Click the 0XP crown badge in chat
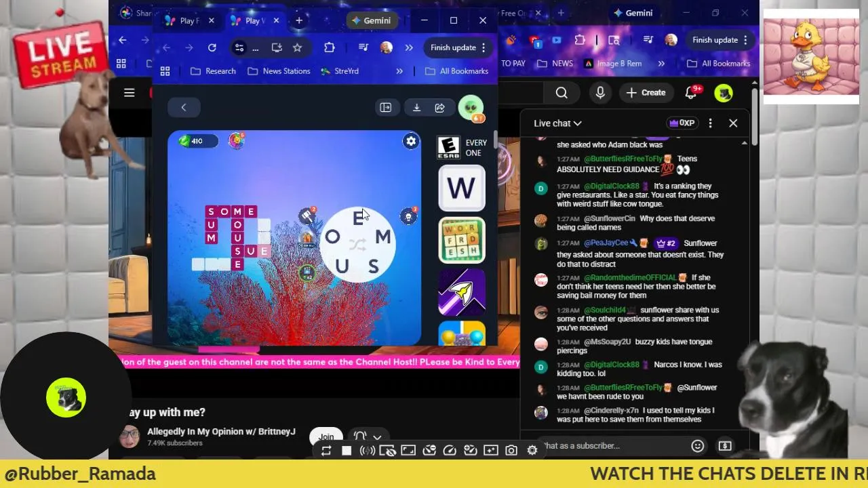The image size is (868, 488). (682, 123)
